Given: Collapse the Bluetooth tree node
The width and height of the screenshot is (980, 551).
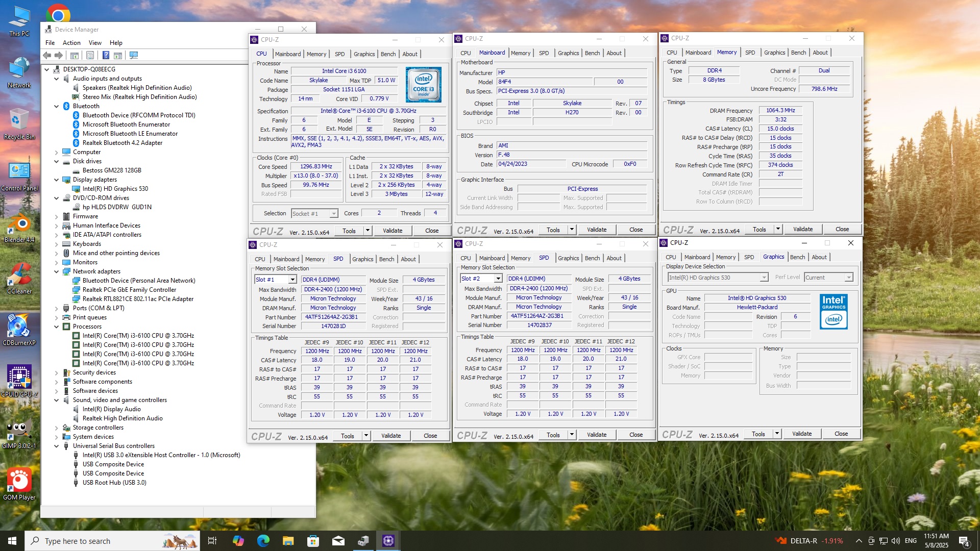Looking at the screenshot, I should coord(57,106).
